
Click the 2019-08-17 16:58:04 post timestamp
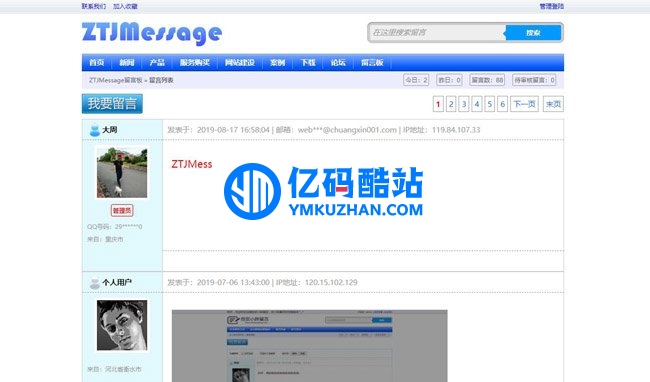coord(233,130)
